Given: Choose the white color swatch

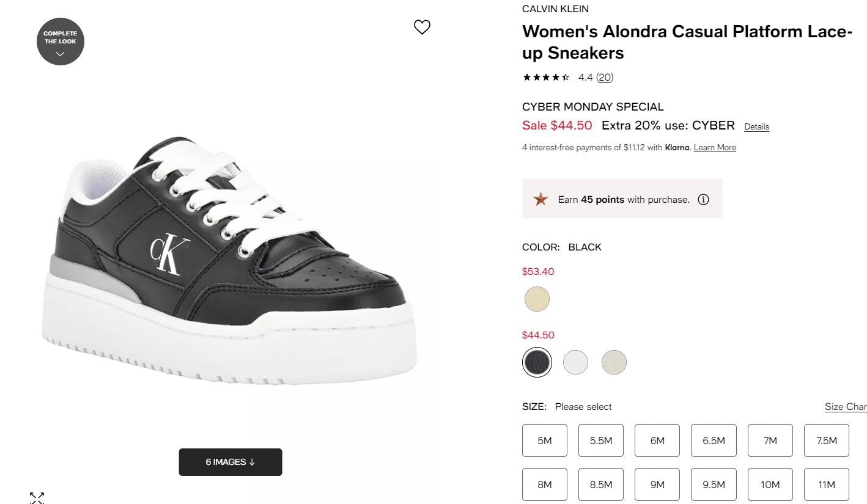Looking at the screenshot, I should [575, 362].
